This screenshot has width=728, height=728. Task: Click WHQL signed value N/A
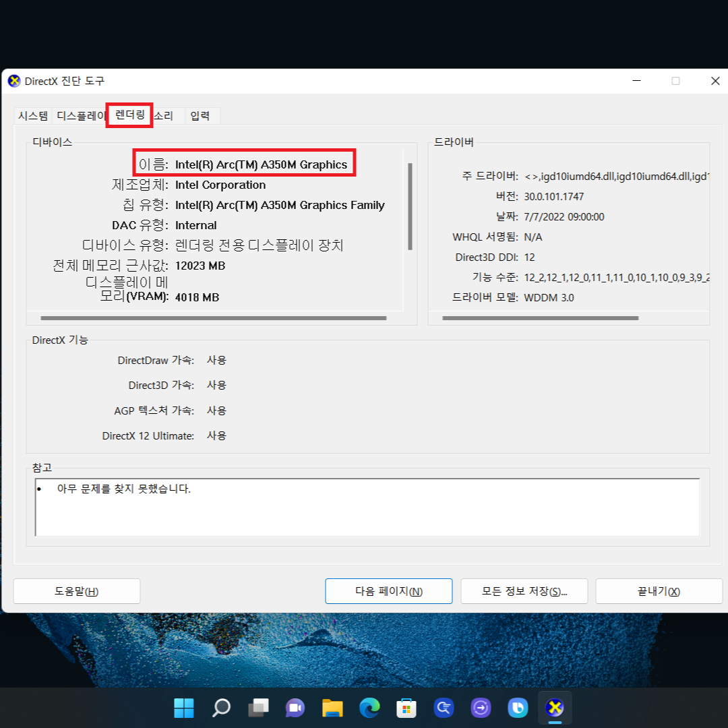tap(533, 237)
